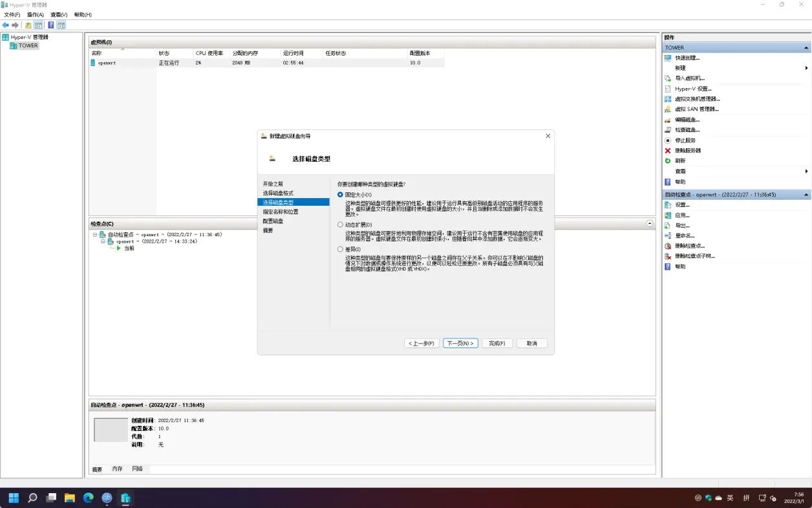The image size is (812, 508).
Task: Click the 下一页(N) button
Action: [460, 343]
